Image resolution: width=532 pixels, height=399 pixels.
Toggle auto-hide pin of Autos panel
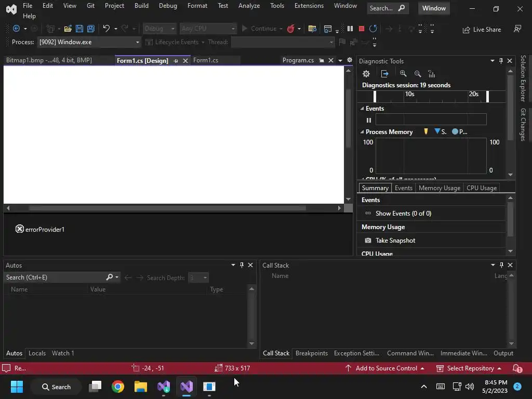tap(242, 265)
